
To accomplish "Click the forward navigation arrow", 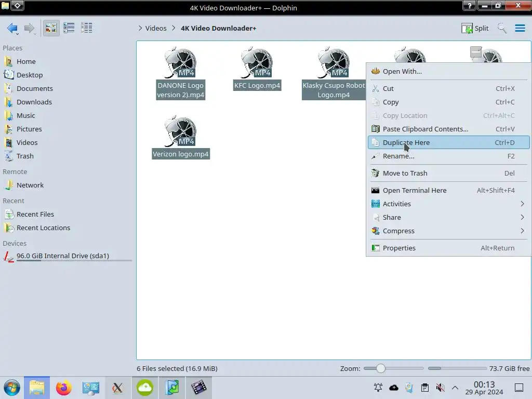I will pyautogui.click(x=30, y=28).
